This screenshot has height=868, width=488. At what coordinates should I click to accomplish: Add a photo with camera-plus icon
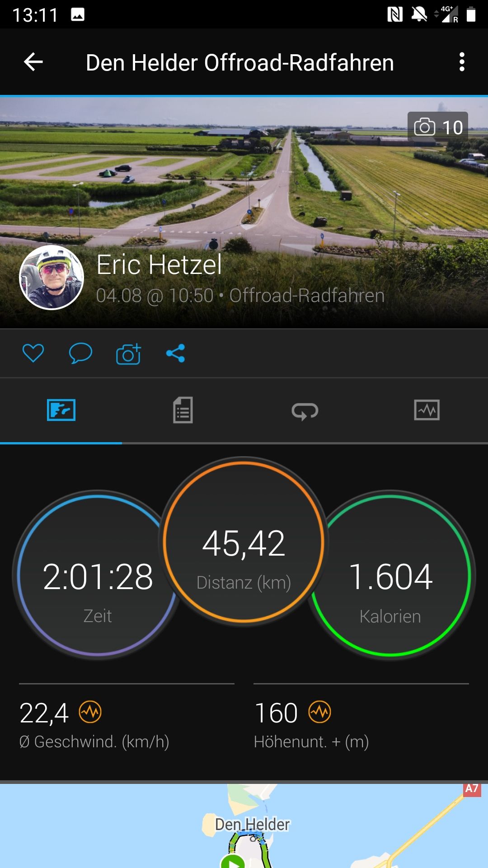click(x=128, y=354)
